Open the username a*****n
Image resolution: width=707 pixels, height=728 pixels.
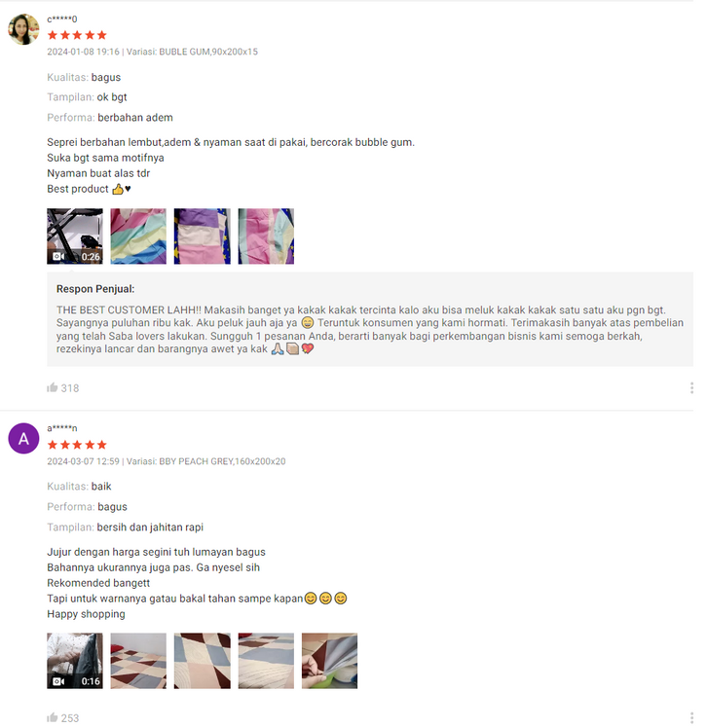point(61,428)
